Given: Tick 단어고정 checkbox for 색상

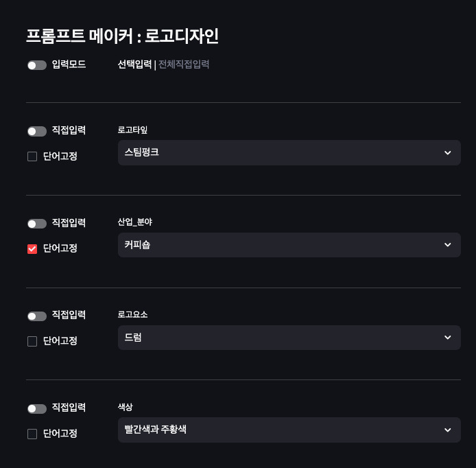Looking at the screenshot, I should pyautogui.click(x=32, y=434).
